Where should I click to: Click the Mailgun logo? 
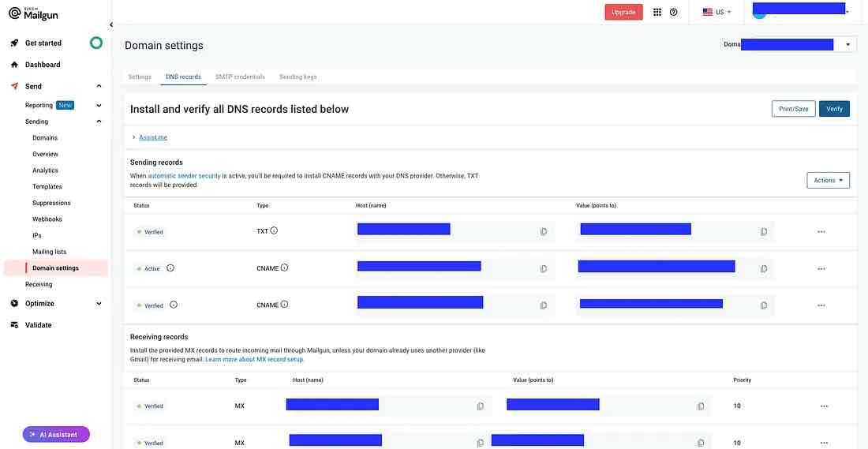(33, 14)
